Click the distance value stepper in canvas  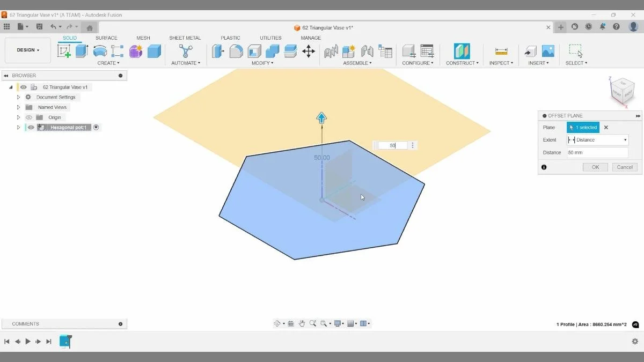[412, 145]
